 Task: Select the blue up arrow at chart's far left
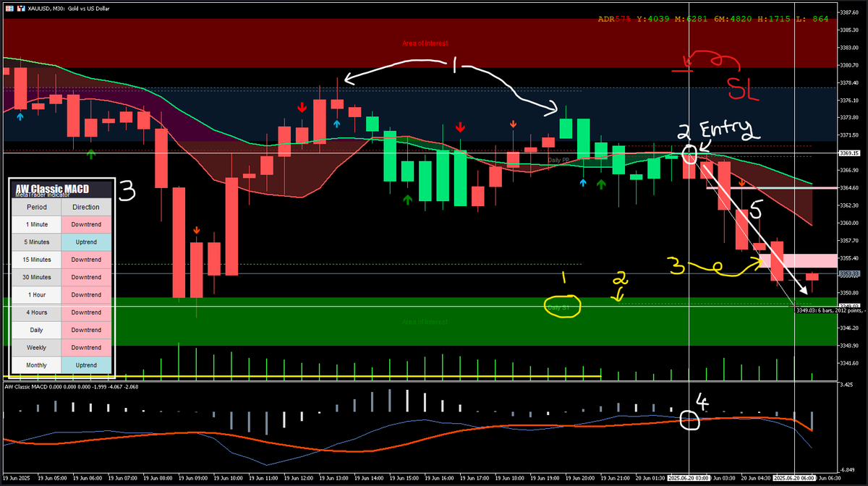coord(20,115)
